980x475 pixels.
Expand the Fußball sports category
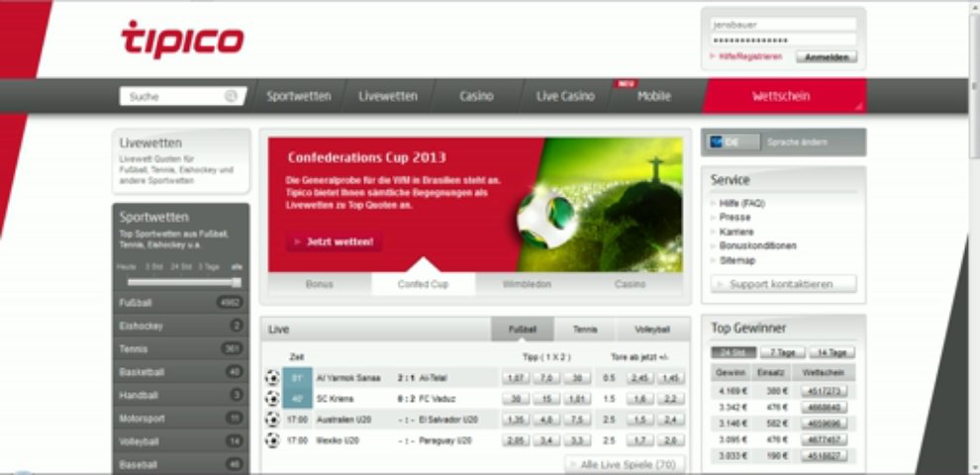[x=180, y=303]
